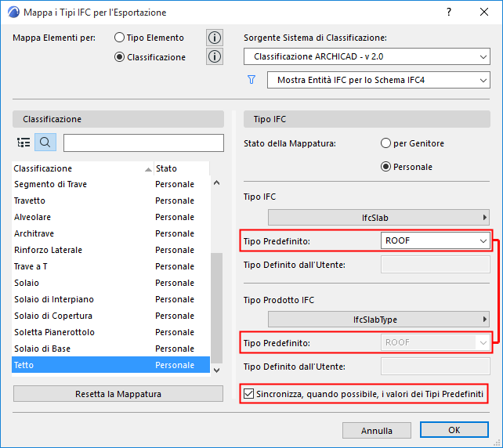Uncheck Sincronizza Tipi Predefiniti checkbox
This screenshot has width=503, height=448.
point(250,393)
